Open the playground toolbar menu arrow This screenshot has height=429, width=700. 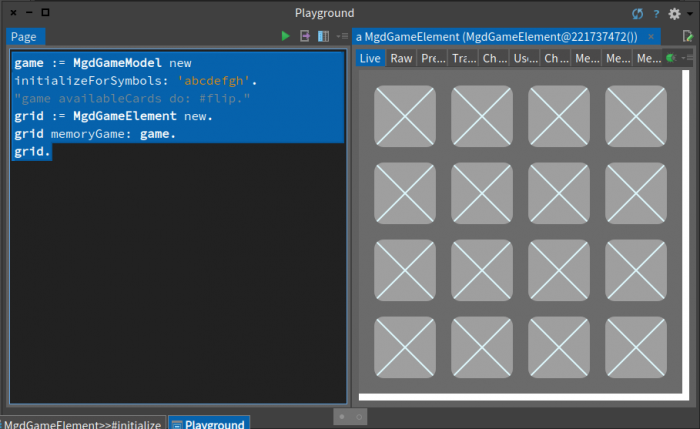(342, 36)
